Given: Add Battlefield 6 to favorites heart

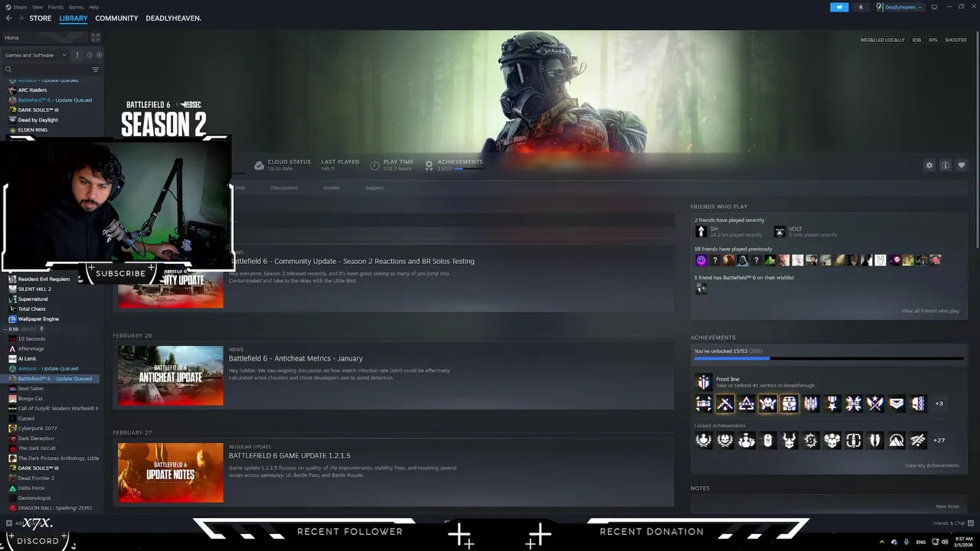Looking at the screenshot, I should 962,165.
